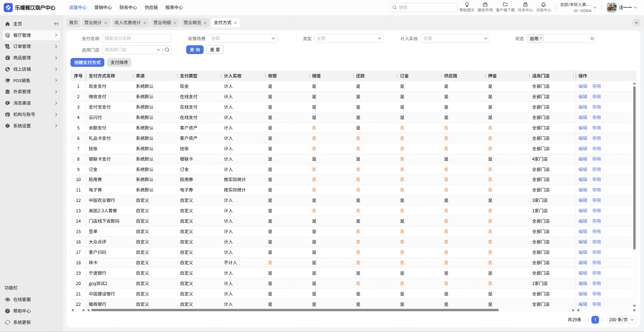Close the 支付方式 tab
The width and height of the screenshot is (644, 332).
point(235,23)
